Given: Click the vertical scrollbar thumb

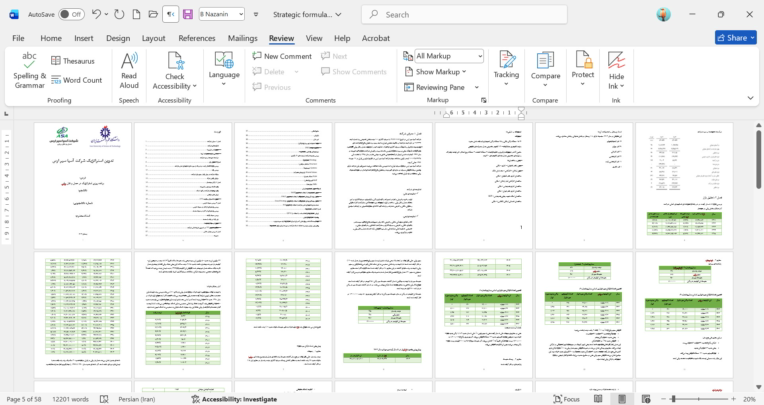Looking at the screenshot, I should click(x=759, y=158).
